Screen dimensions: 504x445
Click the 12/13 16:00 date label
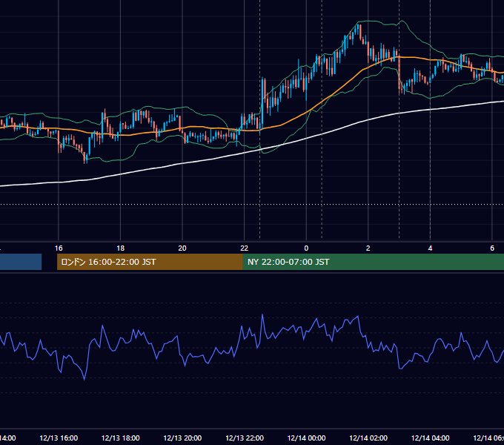pyautogui.click(x=59, y=438)
